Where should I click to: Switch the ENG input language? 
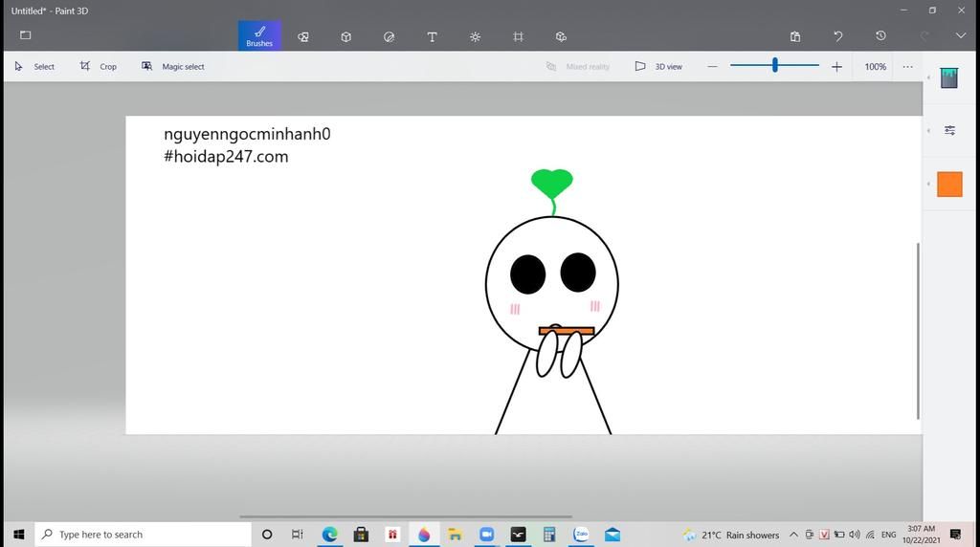pos(889,535)
